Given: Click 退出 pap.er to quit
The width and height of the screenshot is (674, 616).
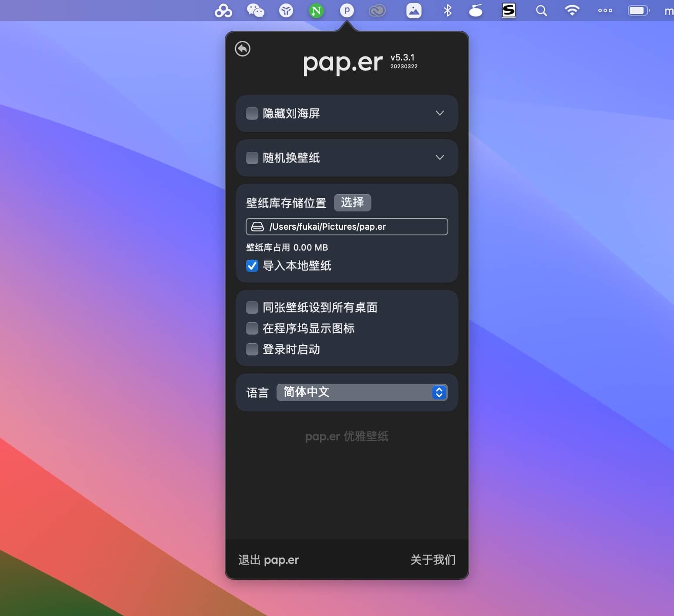Looking at the screenshot, I should point(268,560).
